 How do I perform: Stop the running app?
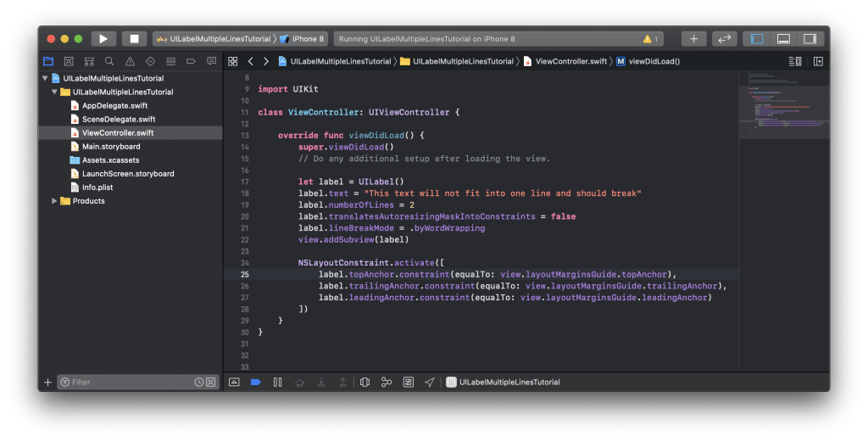coord(134,39)
